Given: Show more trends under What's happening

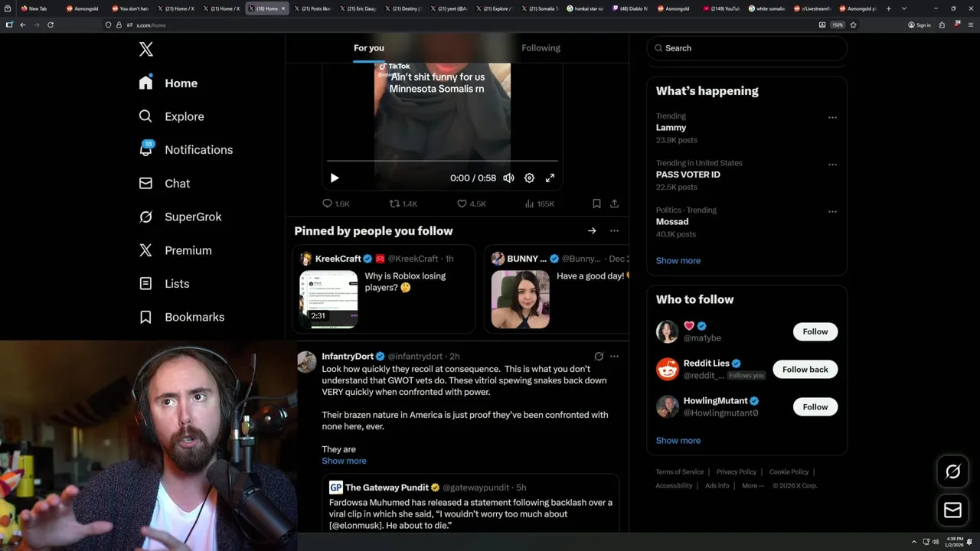Looking at the screenshot, I should (678, 261).
